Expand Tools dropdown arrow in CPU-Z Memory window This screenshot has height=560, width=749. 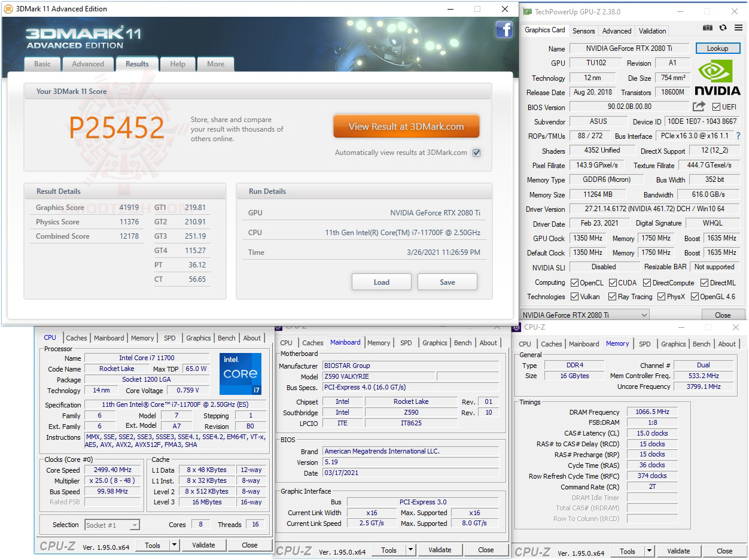(649, 551)
